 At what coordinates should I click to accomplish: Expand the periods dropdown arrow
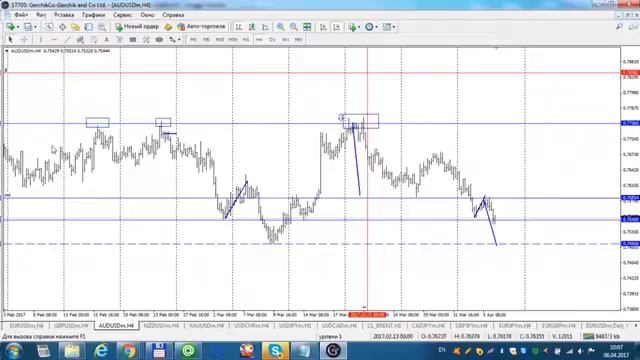tap(376, 27)
